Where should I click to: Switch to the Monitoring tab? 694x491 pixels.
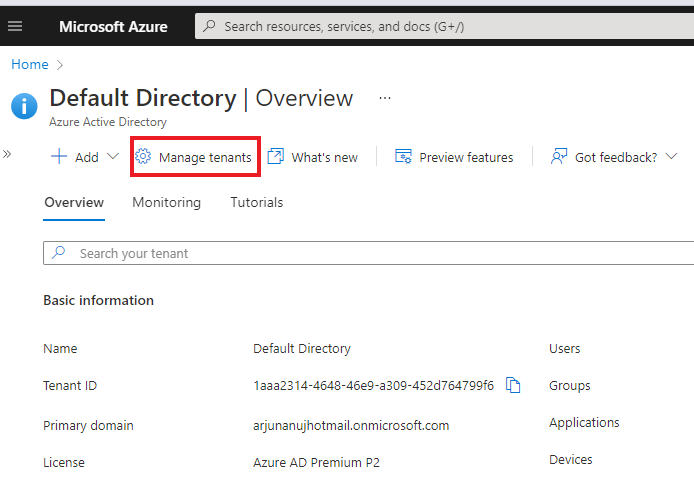pyautogui.click(x=166, y=202)
